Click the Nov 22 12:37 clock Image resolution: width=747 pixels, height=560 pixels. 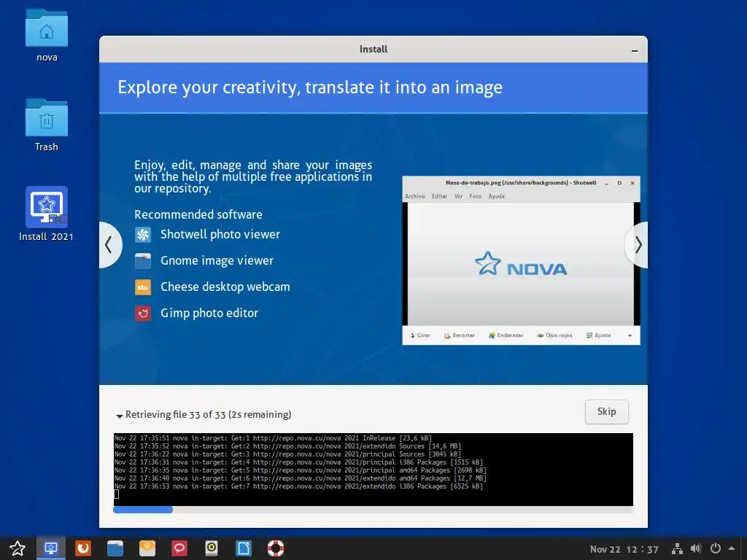624,549
